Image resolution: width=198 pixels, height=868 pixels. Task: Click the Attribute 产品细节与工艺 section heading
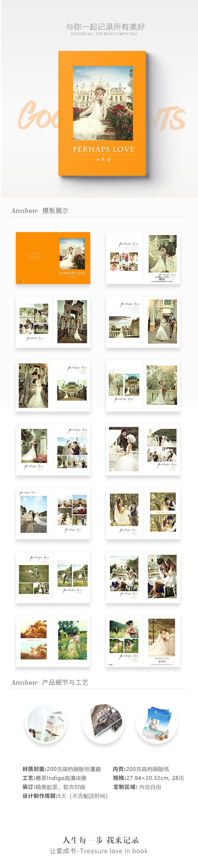(x=50, y=682)
